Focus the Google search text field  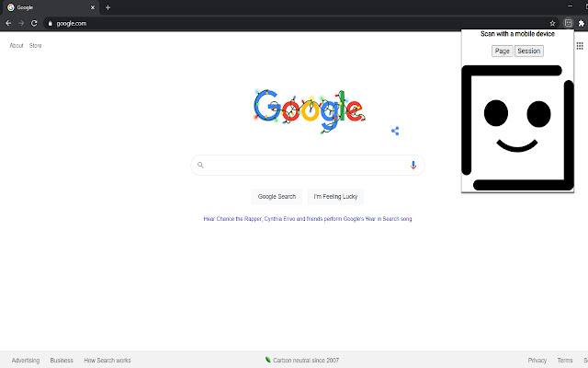(x=306, y=166)
